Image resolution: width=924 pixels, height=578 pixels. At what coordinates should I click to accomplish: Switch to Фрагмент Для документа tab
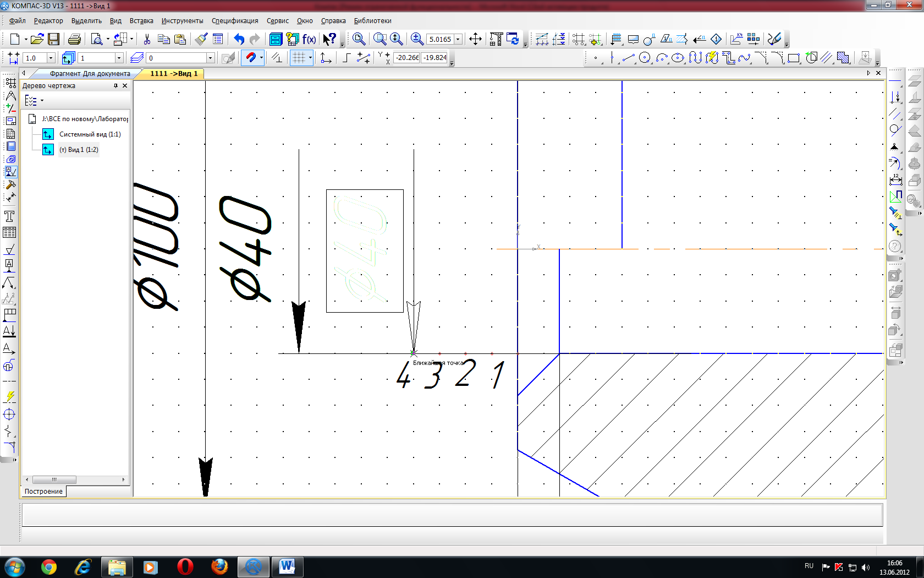point(89,73)
